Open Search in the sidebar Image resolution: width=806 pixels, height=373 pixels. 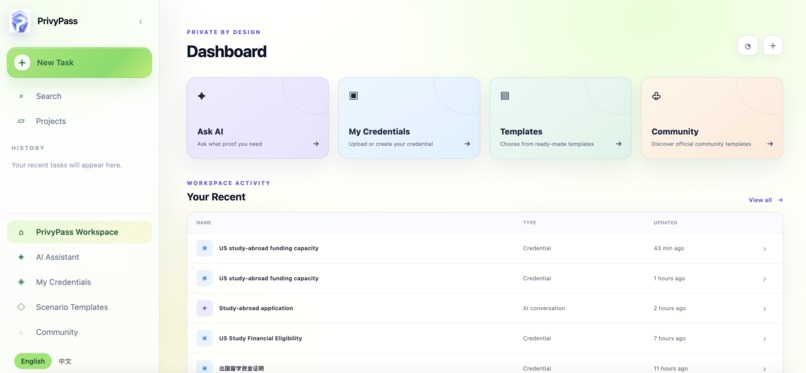tap(79, 96)
